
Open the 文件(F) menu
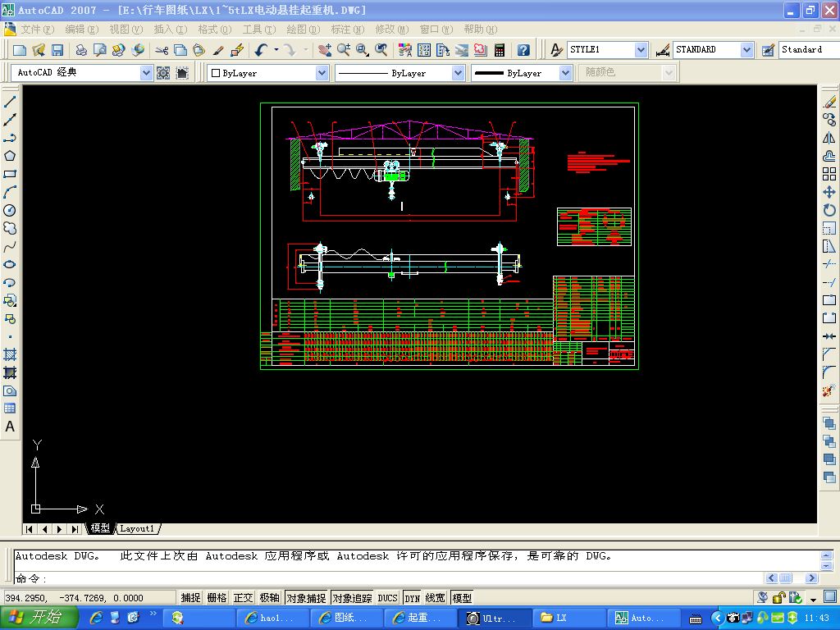(x=36, y=30)
